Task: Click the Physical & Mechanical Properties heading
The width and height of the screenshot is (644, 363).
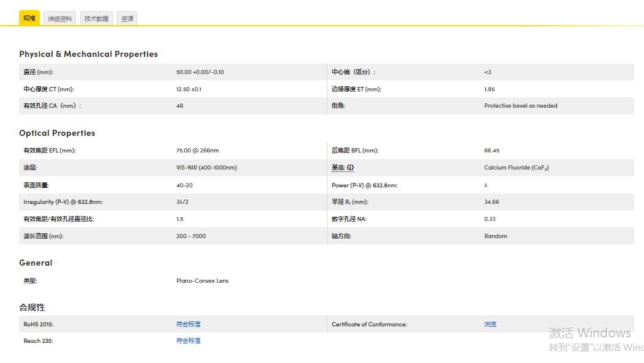Action: [x=88, y=54]
